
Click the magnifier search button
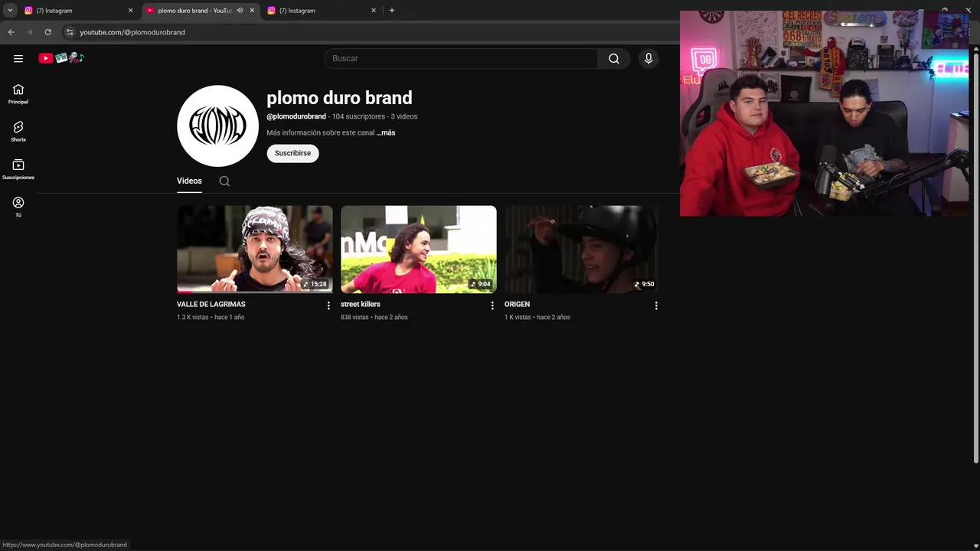(x=614, y=58)
